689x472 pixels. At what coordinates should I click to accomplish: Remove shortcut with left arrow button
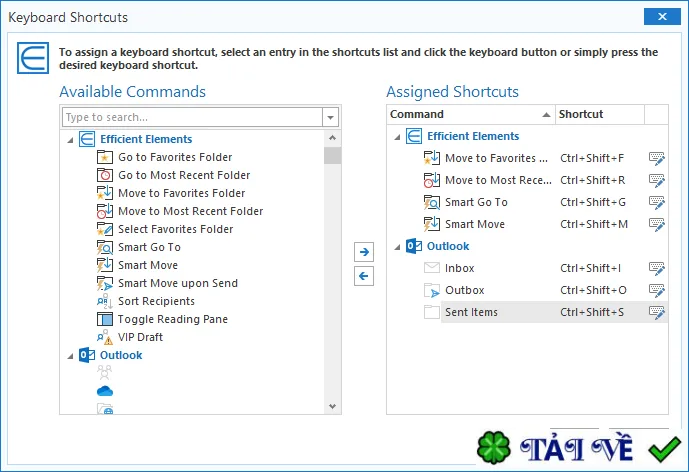(364, 276)
